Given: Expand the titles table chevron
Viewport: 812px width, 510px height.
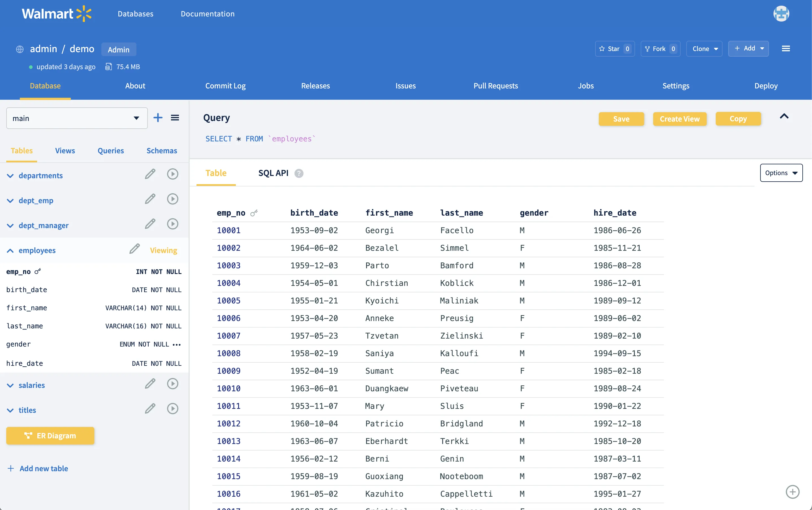Looking at the screenshot, I should pyautogui.click(x=10, y=411).
